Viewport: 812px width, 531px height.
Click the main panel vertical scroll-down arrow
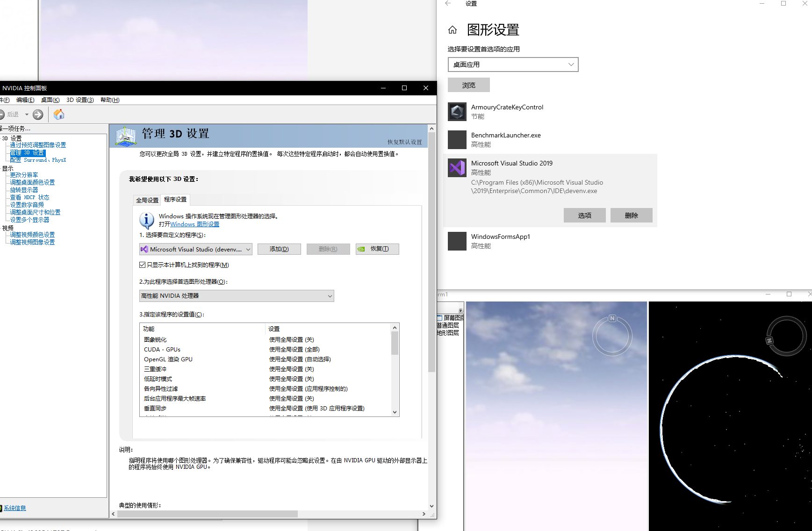tap(431, 506)
